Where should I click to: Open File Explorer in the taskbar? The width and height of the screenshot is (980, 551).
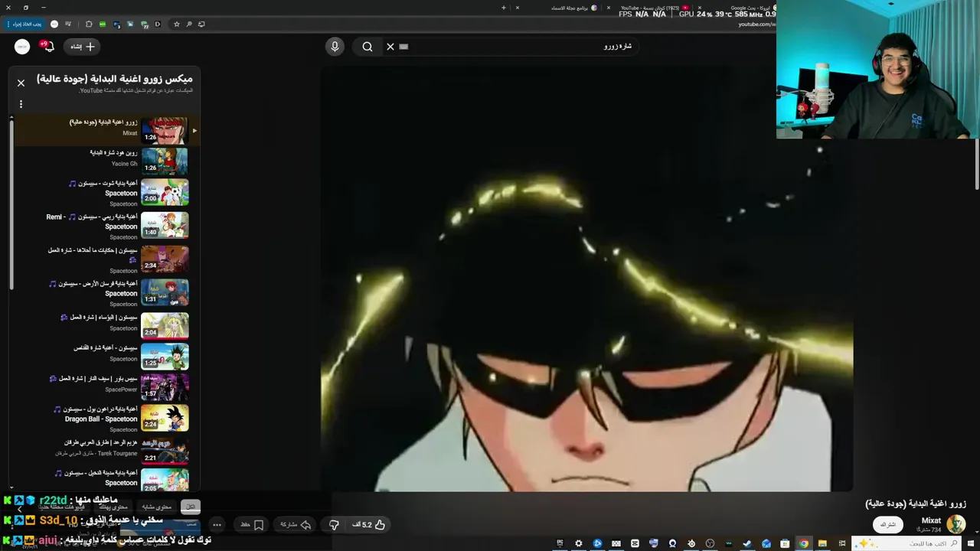point(822,543)
